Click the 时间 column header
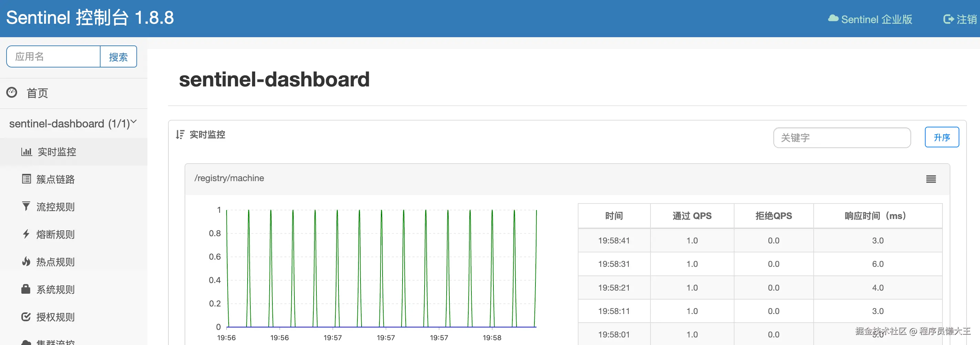This screenshot has width=980, height=345. click(614, 216)
